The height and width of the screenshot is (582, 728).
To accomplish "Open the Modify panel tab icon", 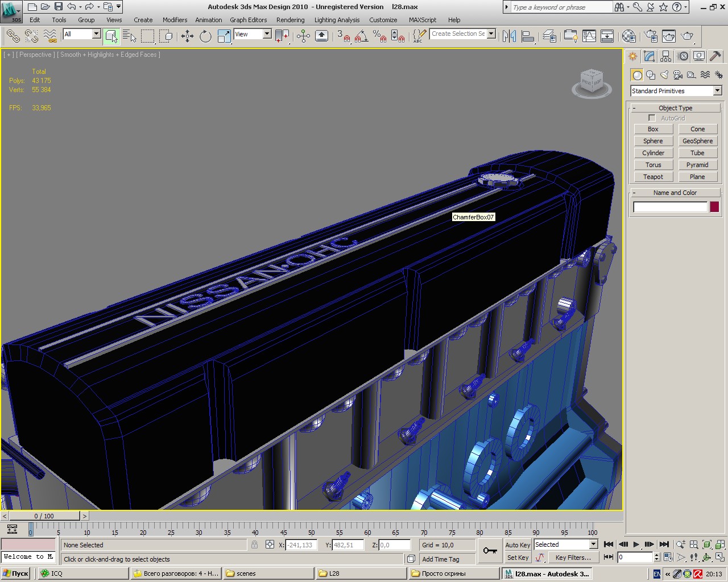I will pyautogui.click(x=650, y=56).
